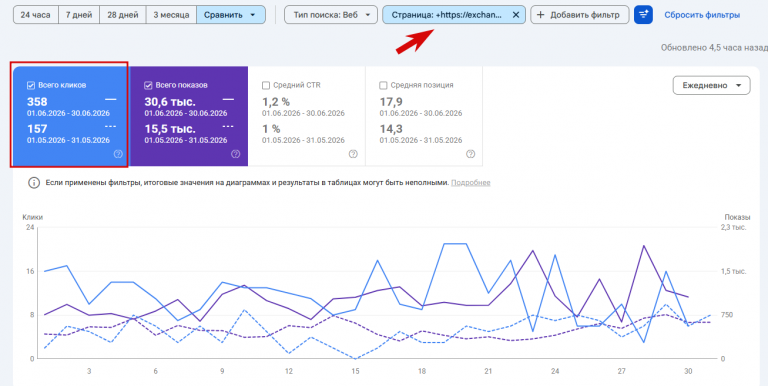Click the Сбросить фильтры link
This screenshot has height=386, width=768.
(702, 15)
